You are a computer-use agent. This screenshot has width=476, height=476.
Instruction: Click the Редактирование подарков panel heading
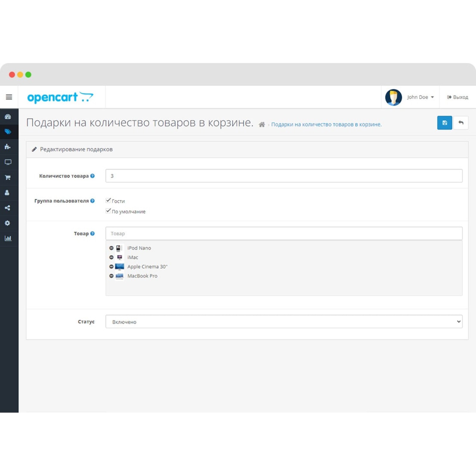click(x=76, y=149)
